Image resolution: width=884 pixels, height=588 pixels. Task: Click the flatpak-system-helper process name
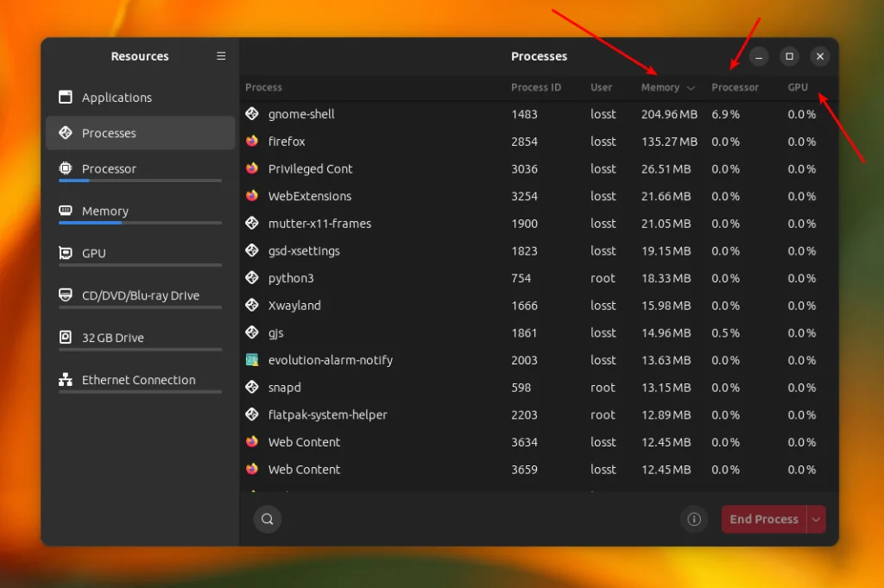click(327, 415)
